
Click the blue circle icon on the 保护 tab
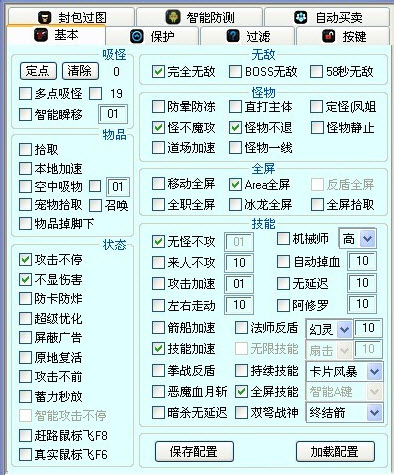[137, 36]
